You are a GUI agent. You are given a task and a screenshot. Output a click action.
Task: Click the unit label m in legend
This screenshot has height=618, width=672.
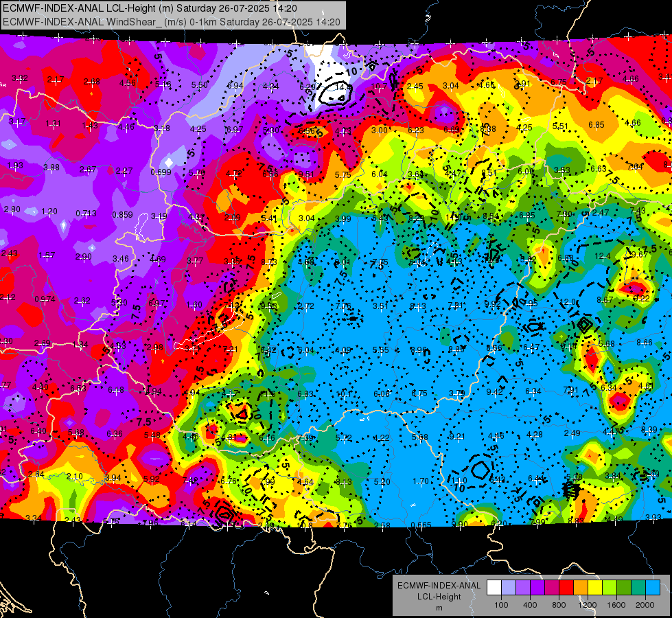click(x=439, y=608)
